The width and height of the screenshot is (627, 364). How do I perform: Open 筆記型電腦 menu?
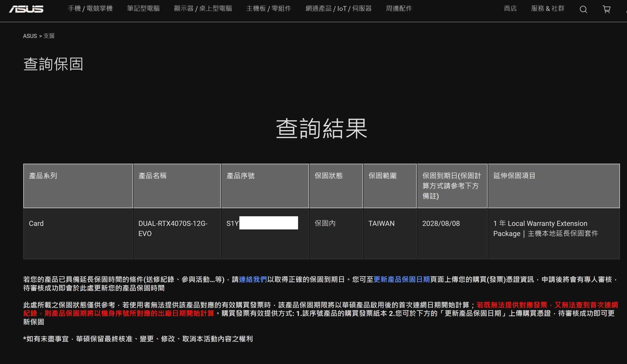click(x=143, y=9)
